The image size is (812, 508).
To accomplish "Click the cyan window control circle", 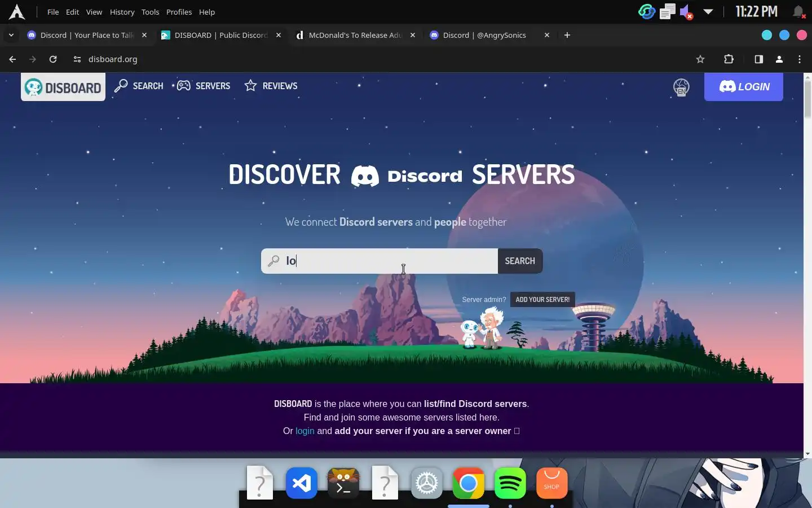I will (767, 35).
